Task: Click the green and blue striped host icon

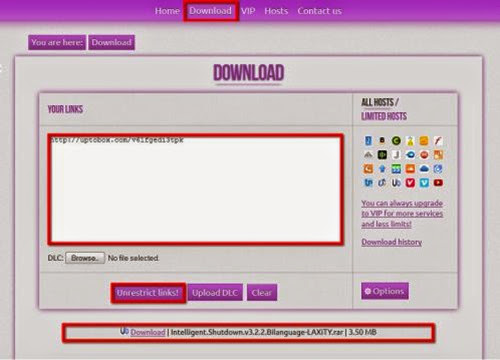Action: pos(396,169)
